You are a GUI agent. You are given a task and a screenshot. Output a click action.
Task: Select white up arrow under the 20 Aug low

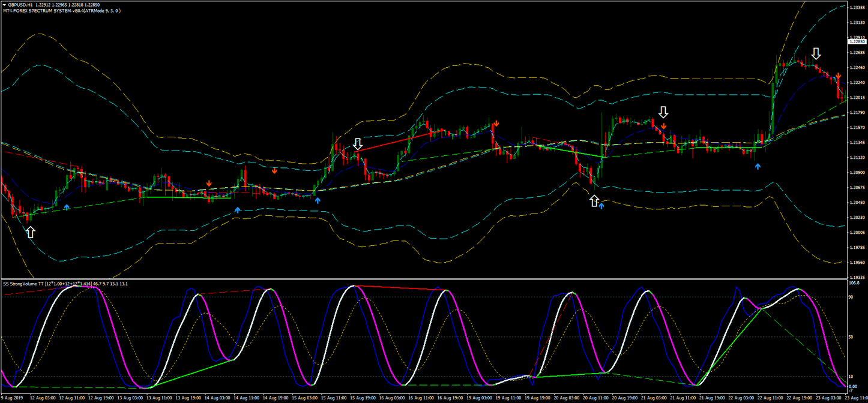[x=594, y=201]
